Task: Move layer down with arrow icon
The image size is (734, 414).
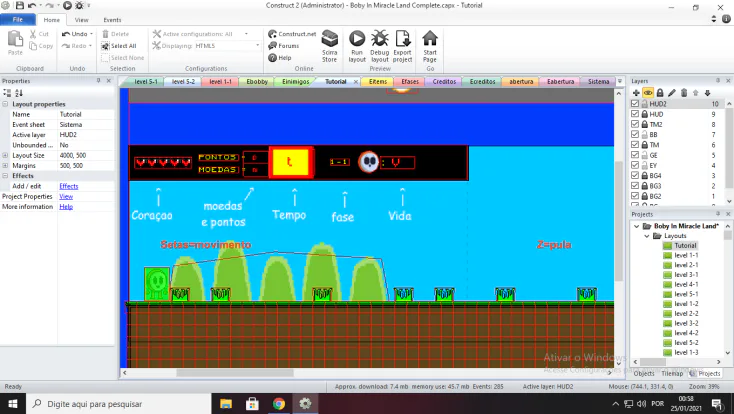Action: tap(707, 93)
